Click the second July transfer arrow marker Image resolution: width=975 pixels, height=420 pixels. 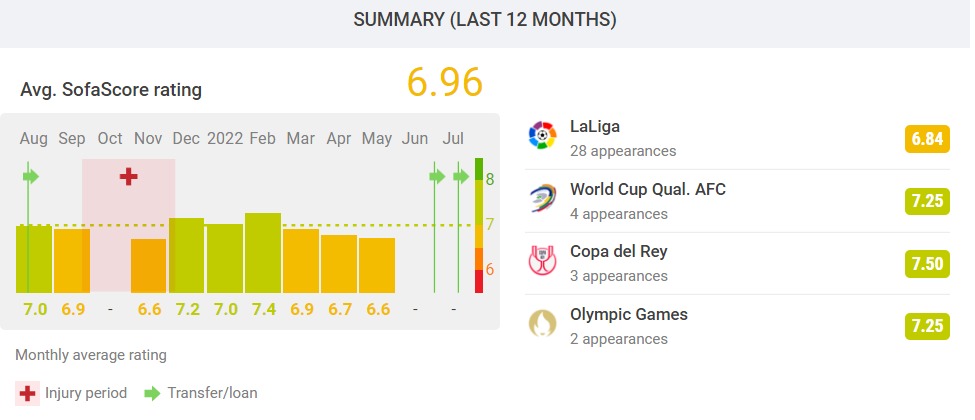click(x=461, y=177)
